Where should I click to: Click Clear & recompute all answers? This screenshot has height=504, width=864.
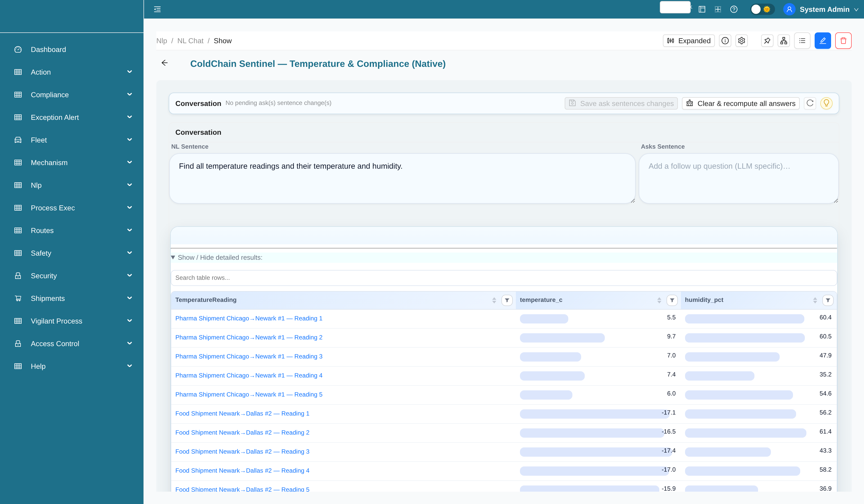[x=741, y=103]
